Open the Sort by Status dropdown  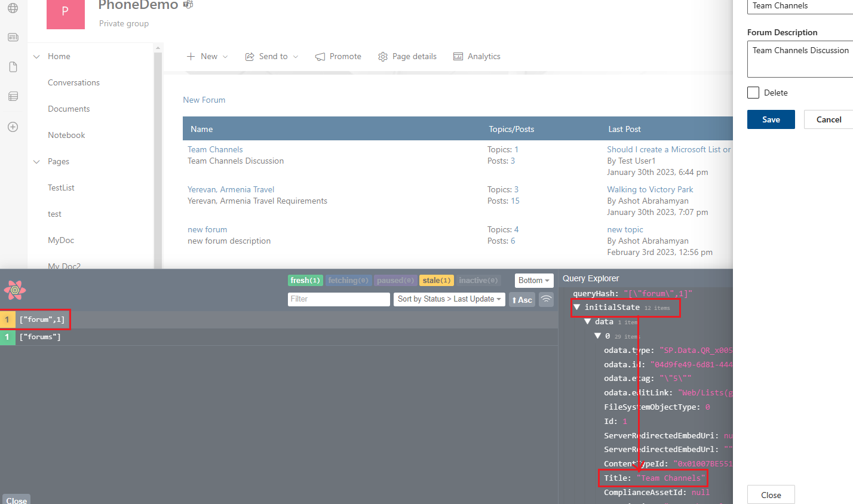pos(449,299)
